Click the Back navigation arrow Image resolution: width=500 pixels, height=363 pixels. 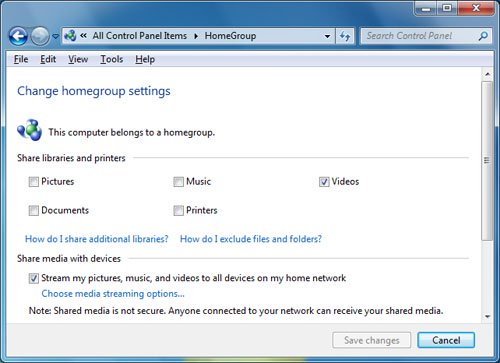click(18, 36)
